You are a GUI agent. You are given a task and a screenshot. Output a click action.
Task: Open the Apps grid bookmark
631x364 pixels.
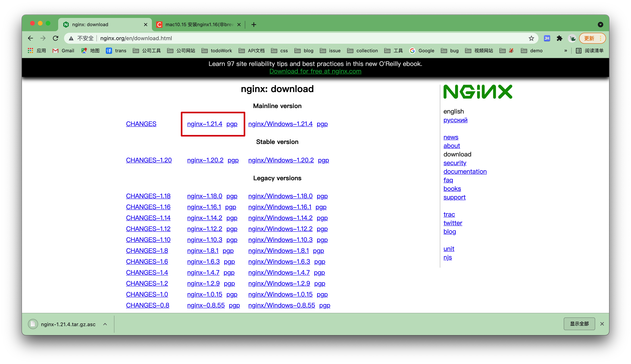point(30,51)
